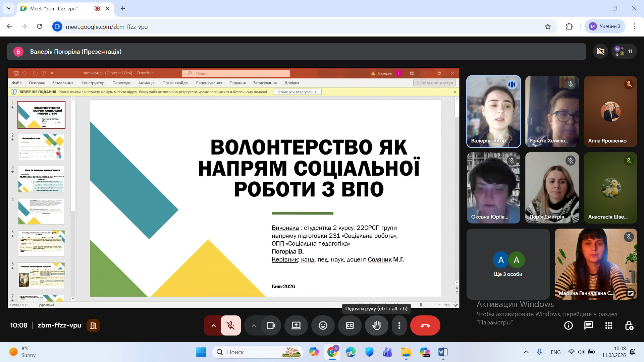The width and height of the screenshot is (644, 362).
Task: Turn on captions in Google Meet
Action: (350, 325)
